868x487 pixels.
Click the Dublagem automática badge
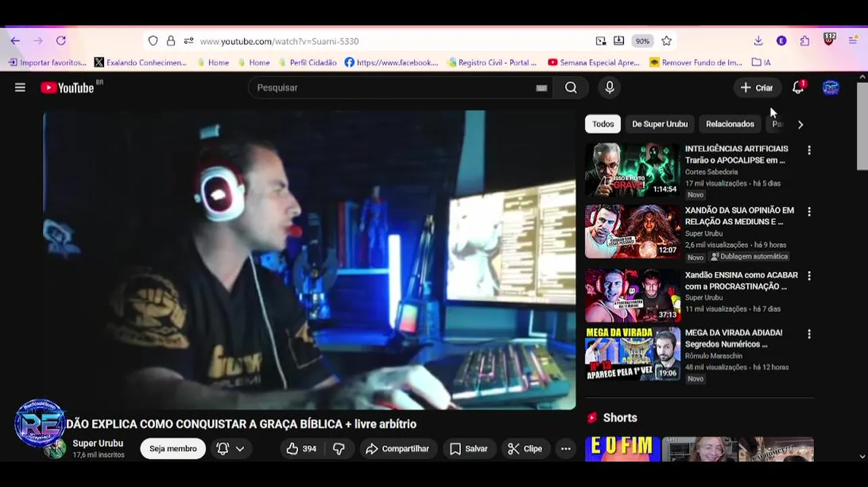pos(749,256)
